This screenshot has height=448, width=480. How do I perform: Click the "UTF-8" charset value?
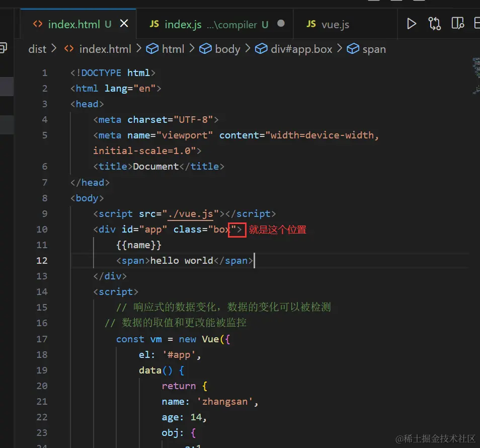193,119
